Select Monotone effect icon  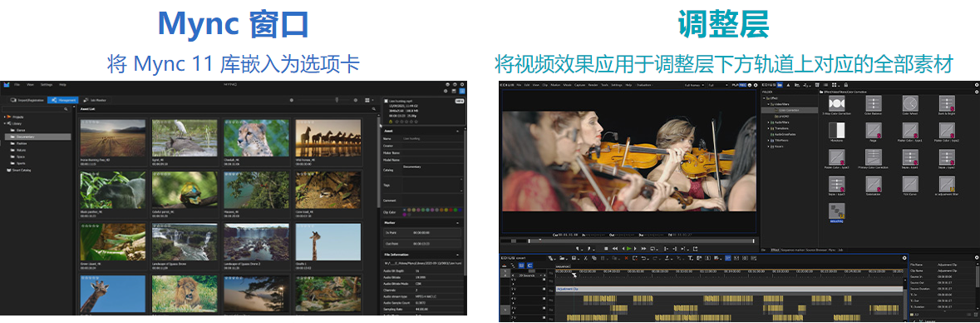pyautogui.click(x=837, y=130)
